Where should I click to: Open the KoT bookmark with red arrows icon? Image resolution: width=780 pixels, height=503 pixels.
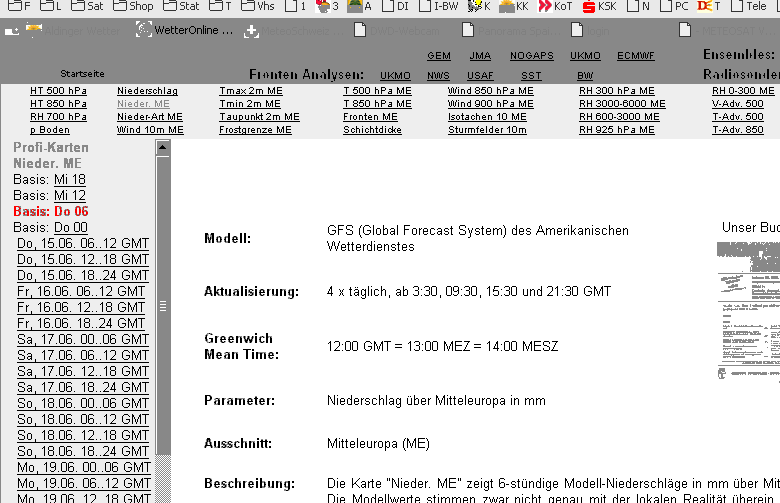tap(555, 6)
